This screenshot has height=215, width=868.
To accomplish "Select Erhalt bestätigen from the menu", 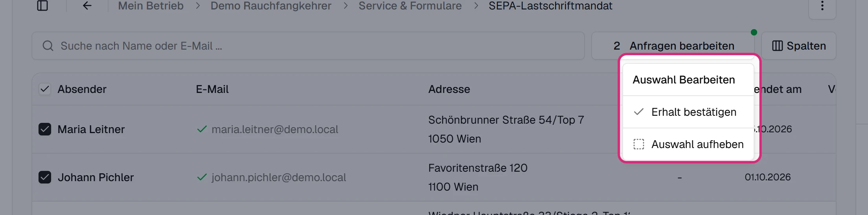I will [x=688, y=112].
